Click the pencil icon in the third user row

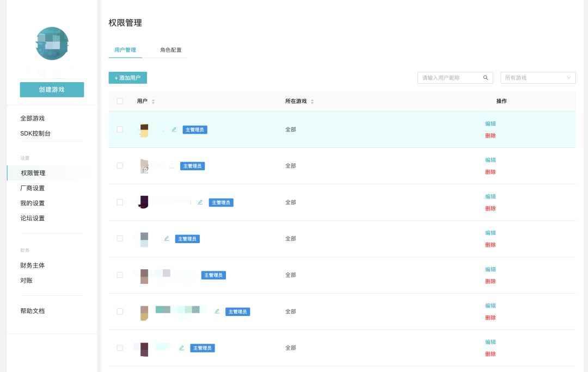(200, 202)
